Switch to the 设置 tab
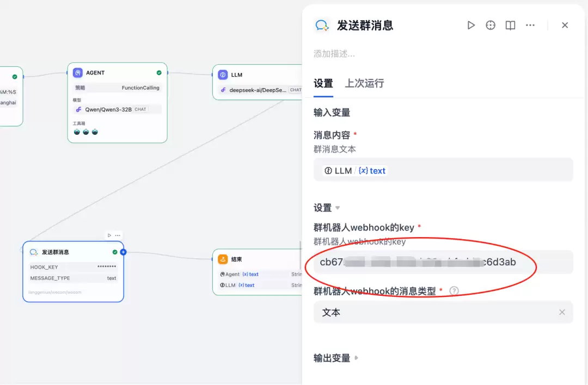Screen dimensions: 588x385 pos(323,83)
